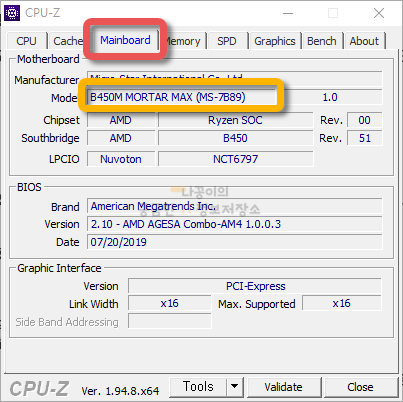Minimize the CPU-Z window
403x402 pixels.
288,13
